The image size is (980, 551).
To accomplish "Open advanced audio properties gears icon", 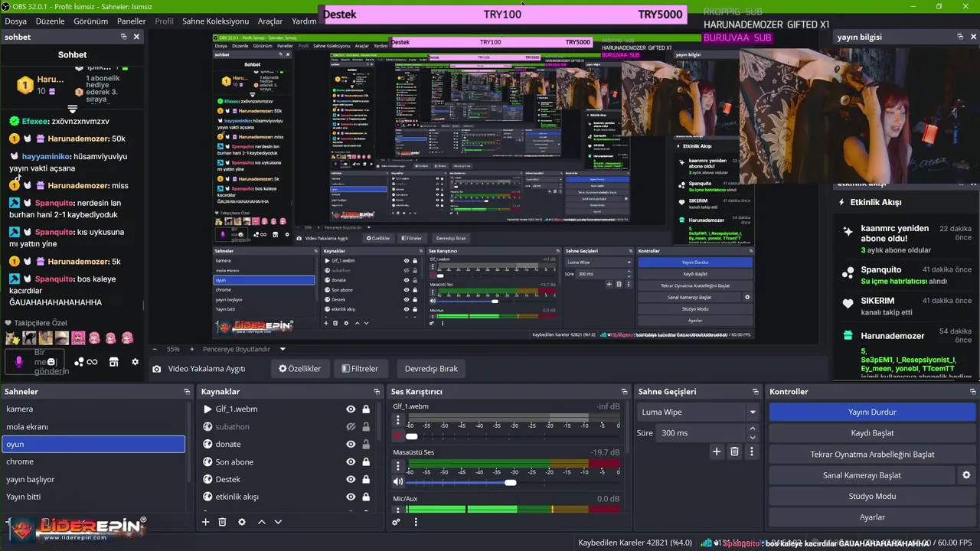I will [x=396, y=522].
